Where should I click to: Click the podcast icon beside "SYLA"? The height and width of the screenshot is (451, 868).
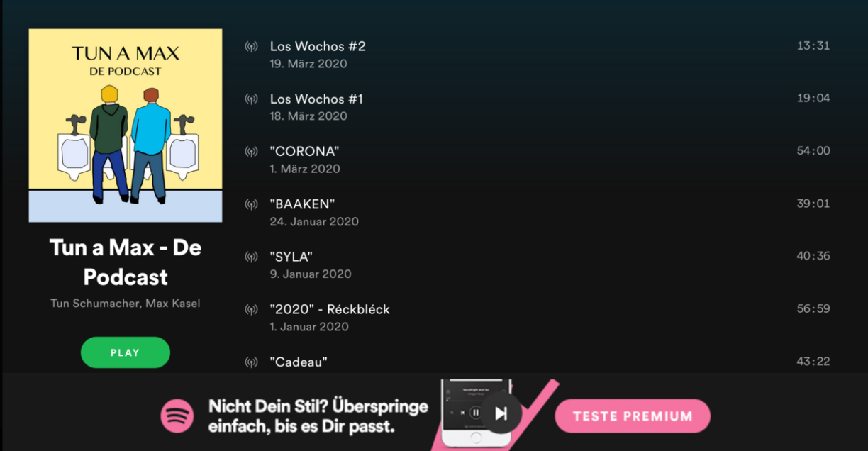(251, 257)
